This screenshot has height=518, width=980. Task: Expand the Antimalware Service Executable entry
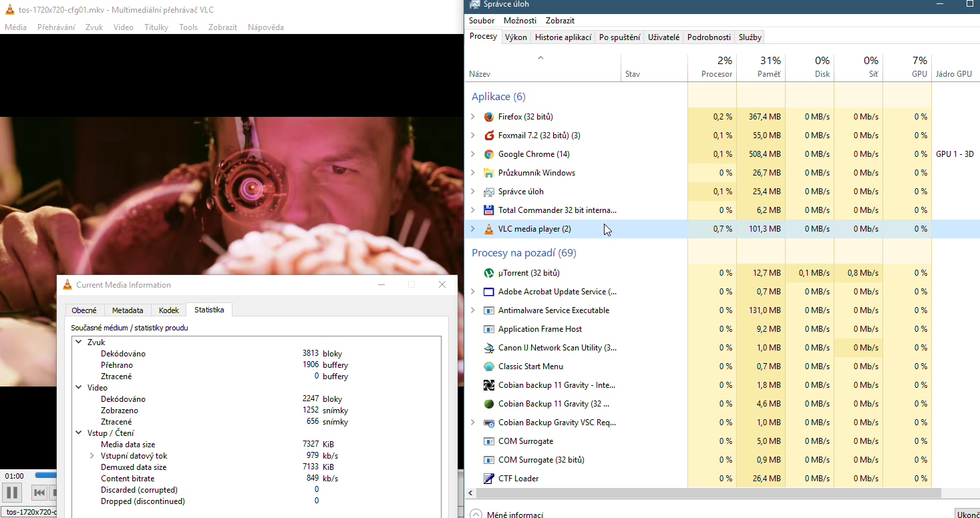pos(473,310)
